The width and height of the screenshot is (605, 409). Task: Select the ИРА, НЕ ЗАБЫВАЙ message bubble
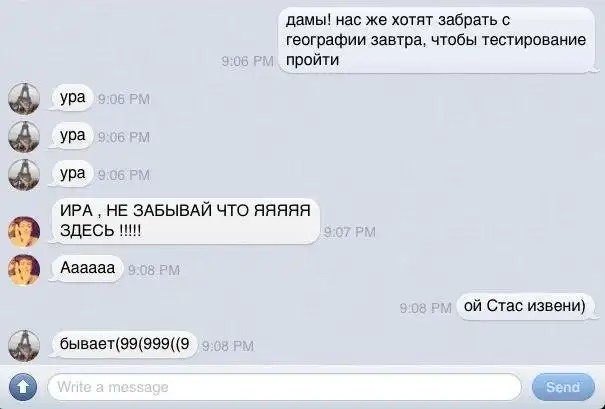[184, 221]
